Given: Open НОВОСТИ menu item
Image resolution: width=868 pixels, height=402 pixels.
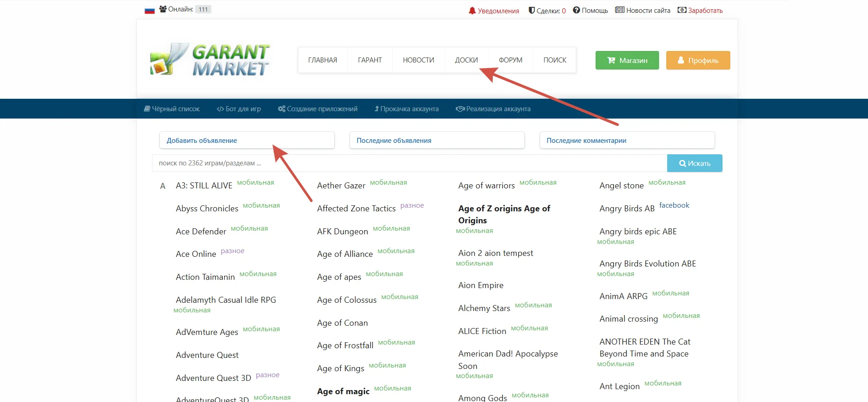Looking at the screenshot, I should tap(418, 60).
